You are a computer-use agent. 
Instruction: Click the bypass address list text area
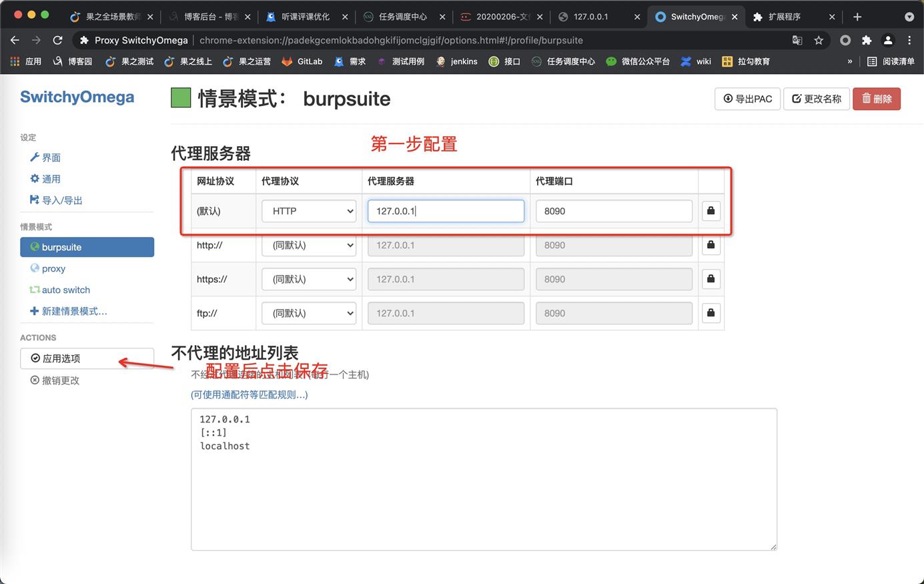click(x=484, y=479)
